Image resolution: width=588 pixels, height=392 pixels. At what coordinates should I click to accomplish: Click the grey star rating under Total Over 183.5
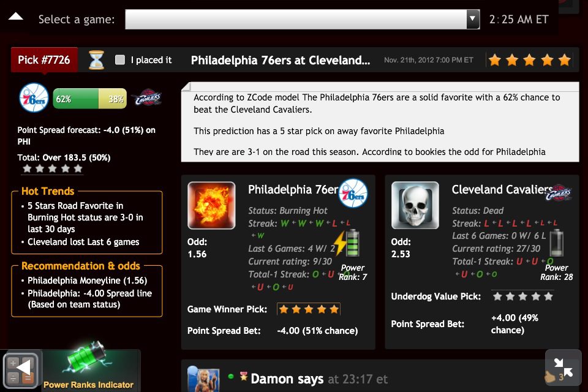[53, 168]
